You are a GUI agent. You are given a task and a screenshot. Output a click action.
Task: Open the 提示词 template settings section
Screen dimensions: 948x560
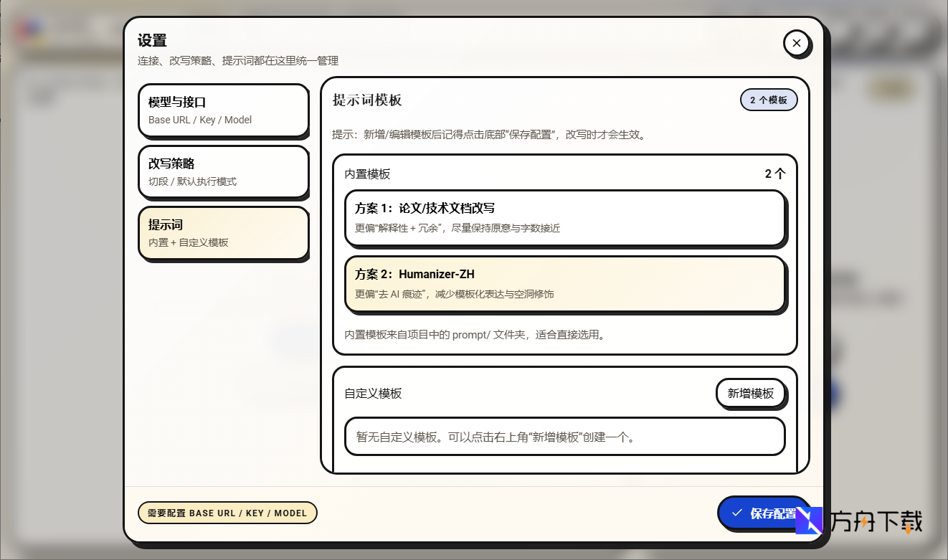point(223,232)
